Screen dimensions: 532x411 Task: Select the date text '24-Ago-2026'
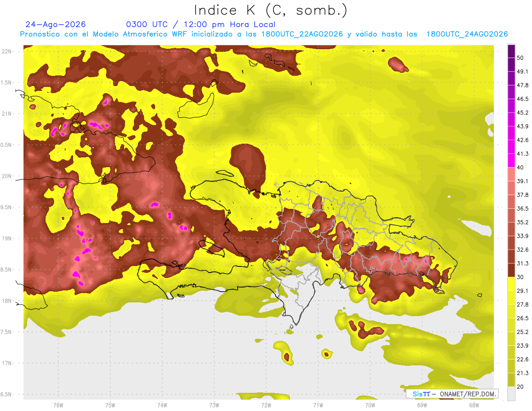[56, 24]
